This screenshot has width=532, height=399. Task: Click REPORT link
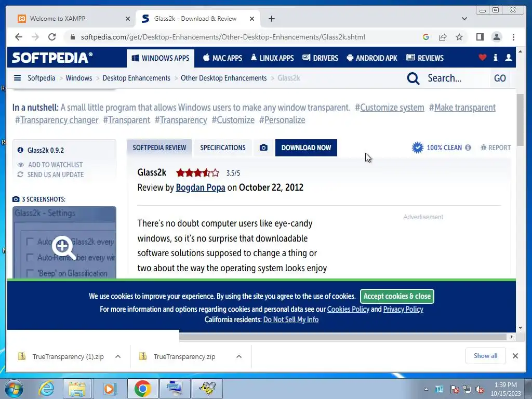point(495,148)
